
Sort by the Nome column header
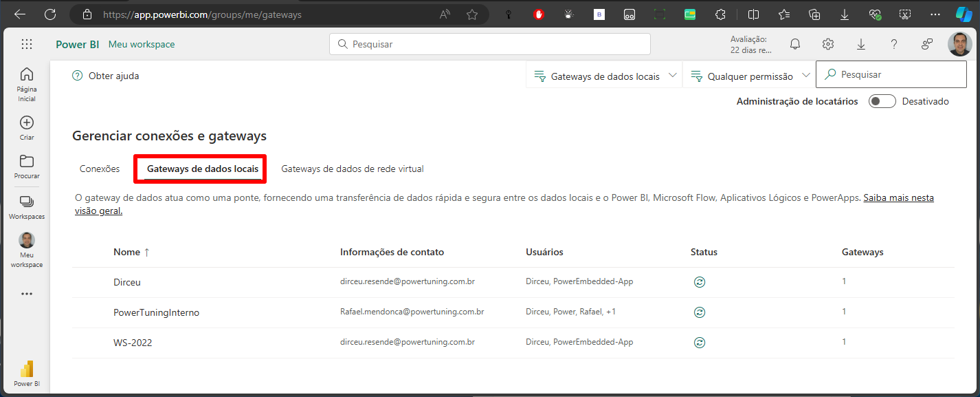pyautogui.click(x=131, y=252)
